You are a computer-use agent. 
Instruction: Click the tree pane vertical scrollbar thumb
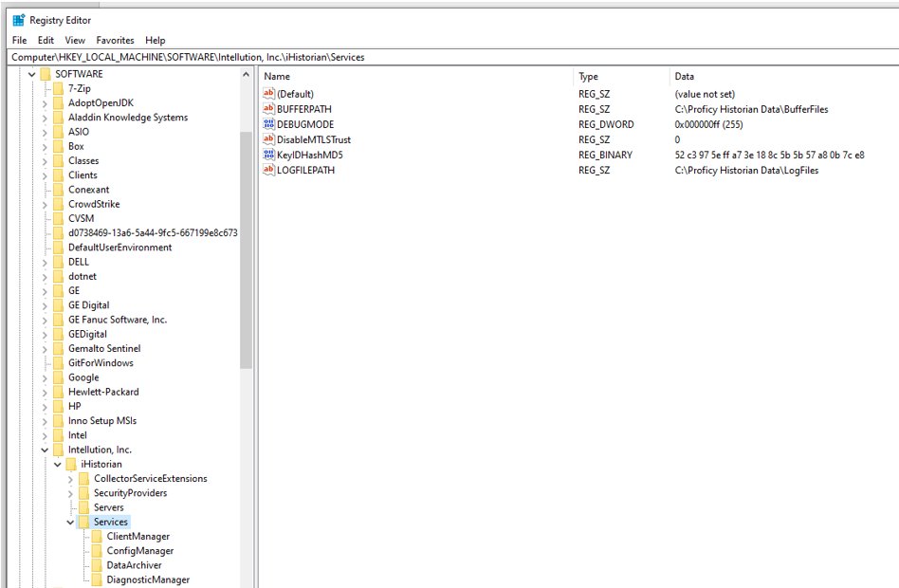pyautogui.click(x=246, y=249)
